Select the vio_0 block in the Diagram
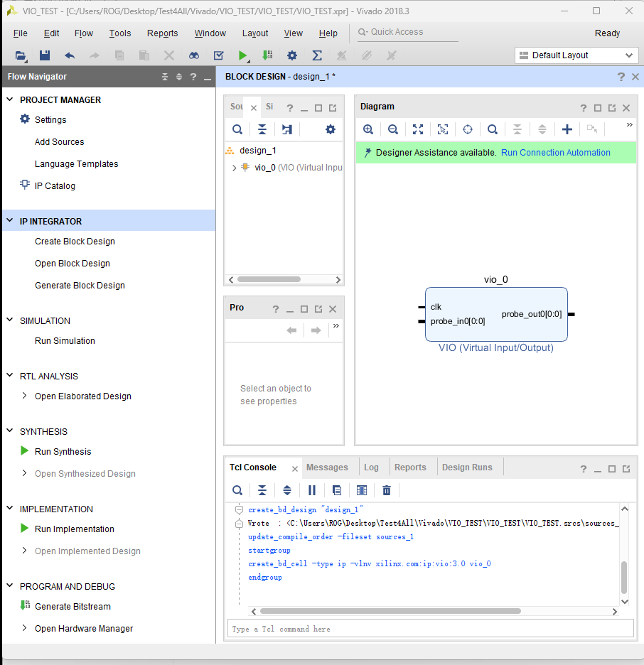Viewport: 644px width, 665px height. tap(496, 314)
